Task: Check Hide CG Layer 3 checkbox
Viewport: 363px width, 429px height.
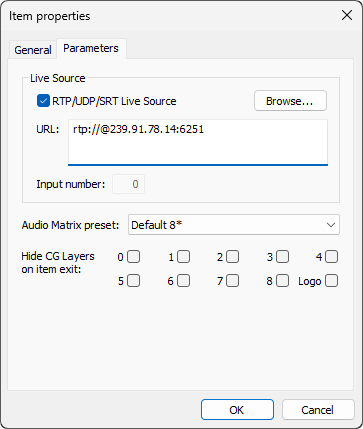Action: (283, 257)
